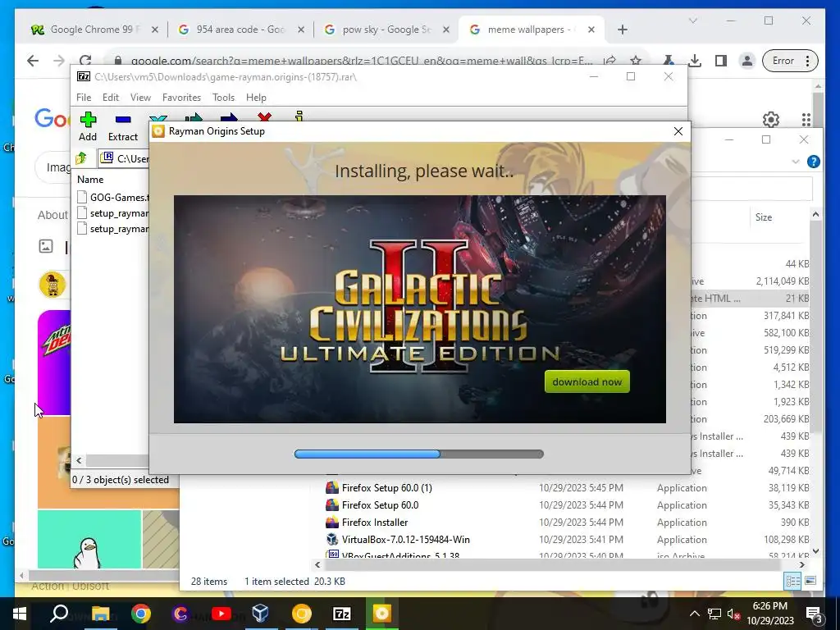Toggle Chrome side panel icon

(721, 61)
